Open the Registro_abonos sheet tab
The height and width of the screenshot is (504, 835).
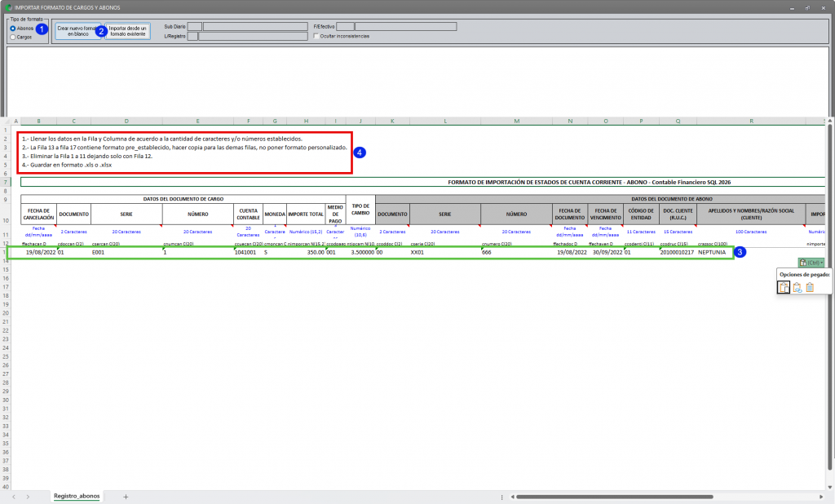point(77,496)
